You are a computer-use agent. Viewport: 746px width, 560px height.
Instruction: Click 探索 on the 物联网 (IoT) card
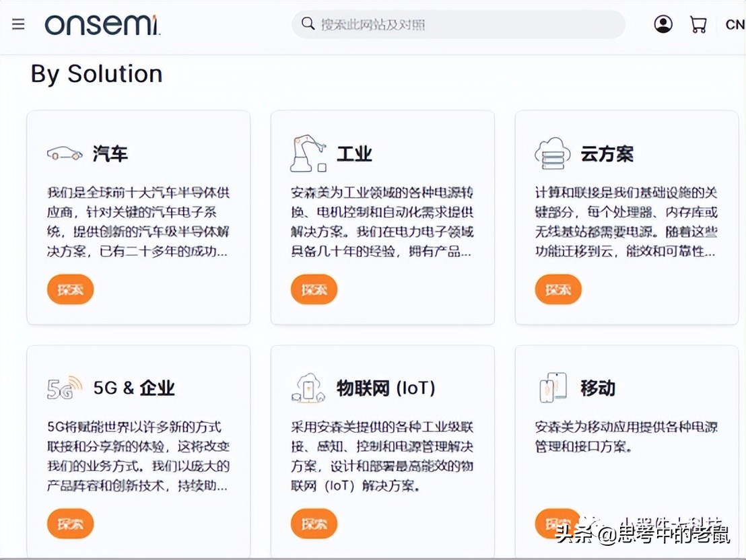point(314,524)
